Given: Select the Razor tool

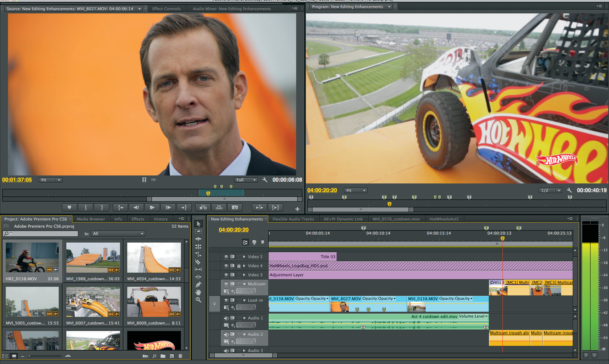Looking at the screenshot, I should tap(198, 262).
